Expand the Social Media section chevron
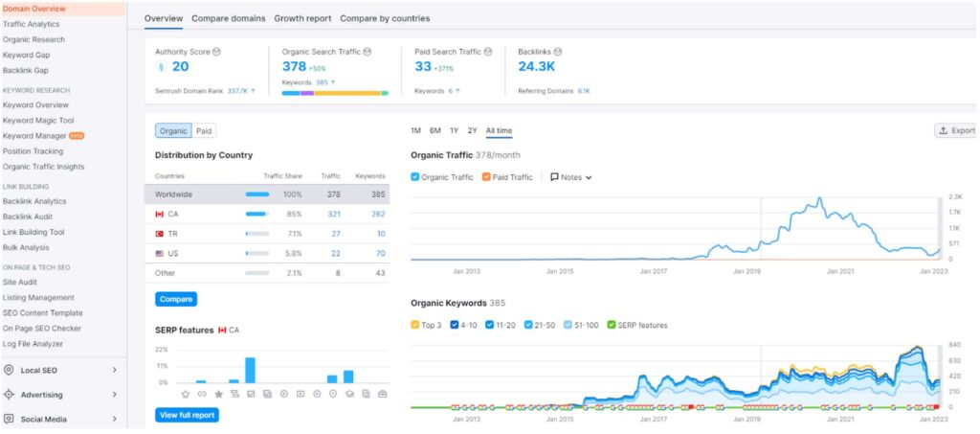This screenshot has width=980, height=434. pyautogui.click(x=115, y=419)
